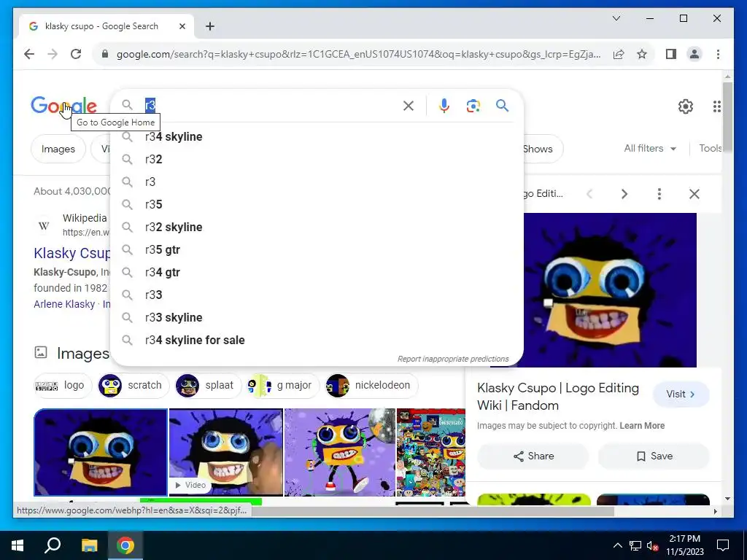
Task: Click the large preview image
Action: (x=610, y=290)
